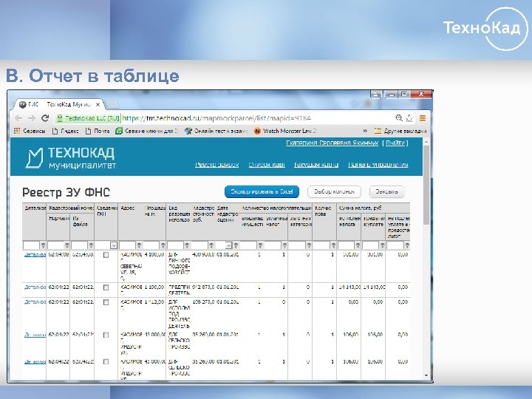The height and width of the screenshot is (399, 532).
Task: Bookmark this page with the star
Action: click(x=410, y=118)
